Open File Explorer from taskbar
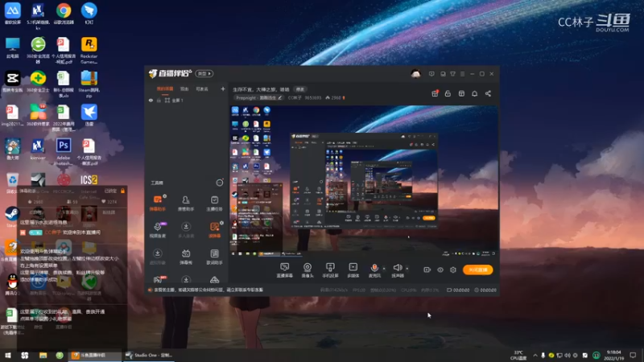The image size is (644, 362). click(x=43, y=355)
